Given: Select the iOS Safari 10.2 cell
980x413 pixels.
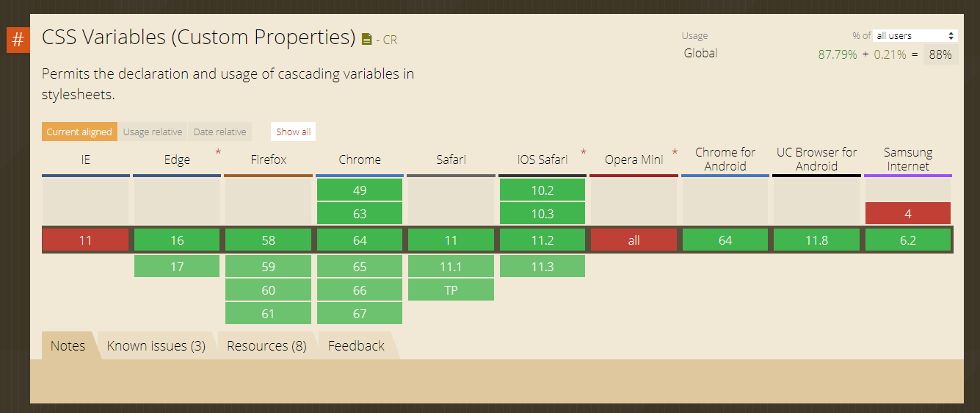Looking at the screenshot, I should [542, 190].
